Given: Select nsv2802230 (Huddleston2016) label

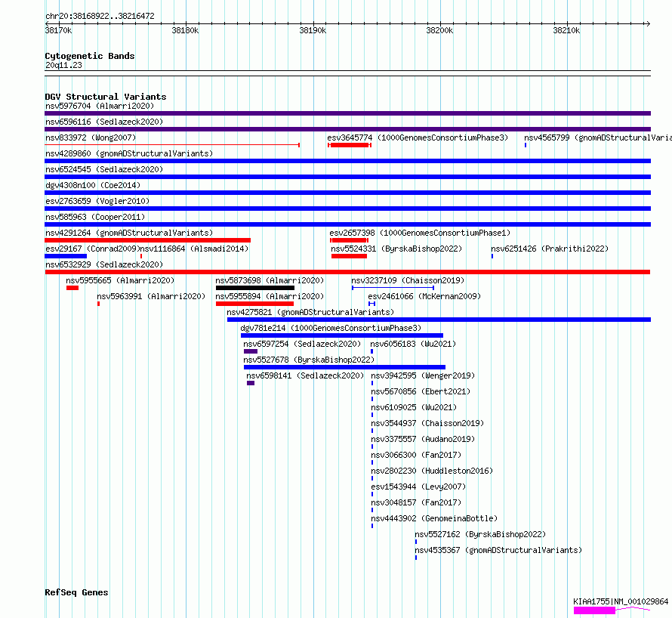Looking at the screenshot, I should click(x=432, y=471).
